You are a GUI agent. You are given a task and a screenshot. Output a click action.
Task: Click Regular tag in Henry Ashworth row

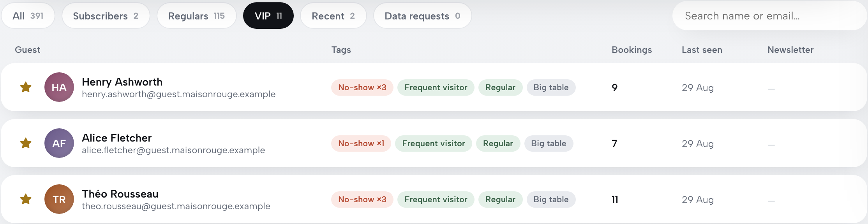click(501, 87)
